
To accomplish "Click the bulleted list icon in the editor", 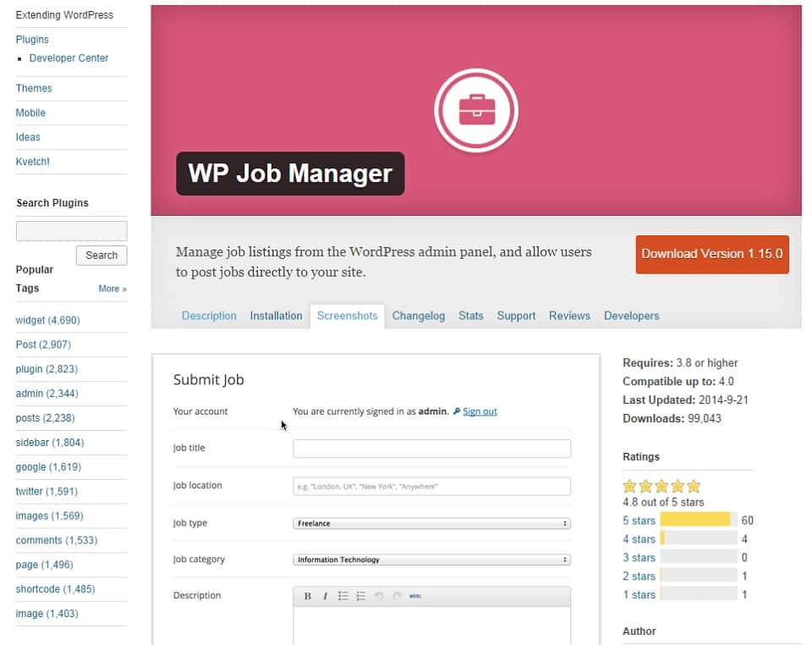I will tap(343, 595).
